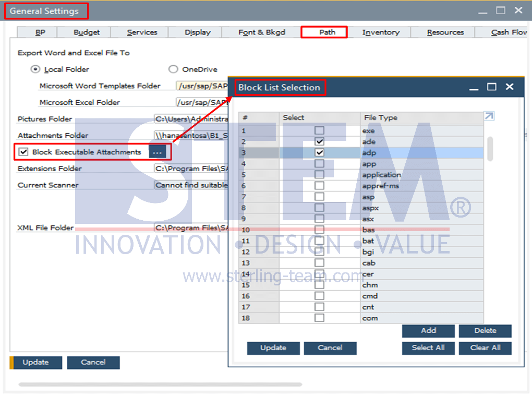The width and height of the screenshot is (532, 395).
Task: Maximize the General Settings window
Action: point(501,10)
